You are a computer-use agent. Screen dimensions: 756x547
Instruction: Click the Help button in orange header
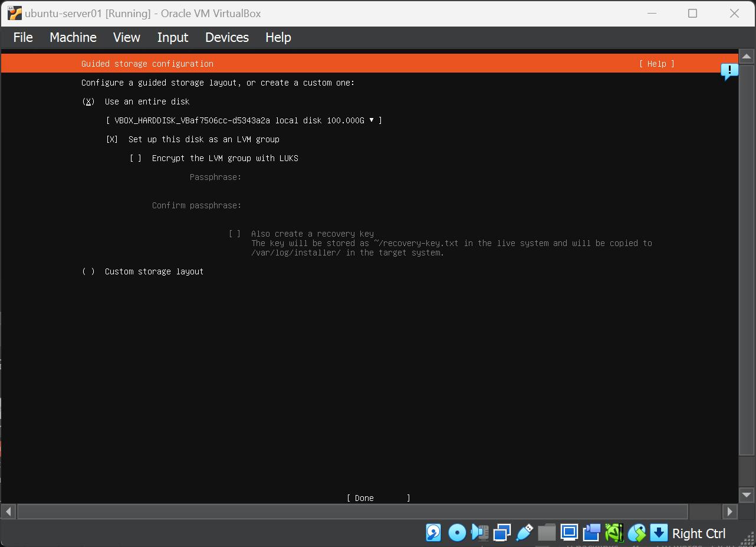click(x=656, y=64)
